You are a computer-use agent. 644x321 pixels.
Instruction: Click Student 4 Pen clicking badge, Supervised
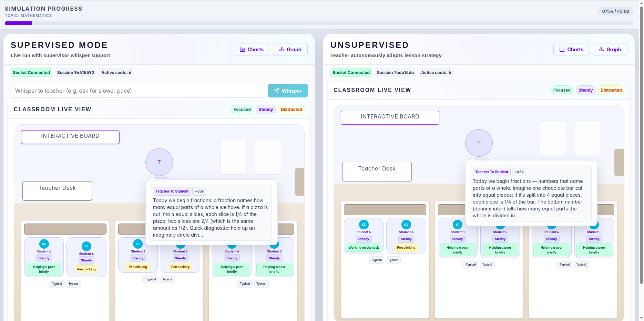click(x=86, y=269)
